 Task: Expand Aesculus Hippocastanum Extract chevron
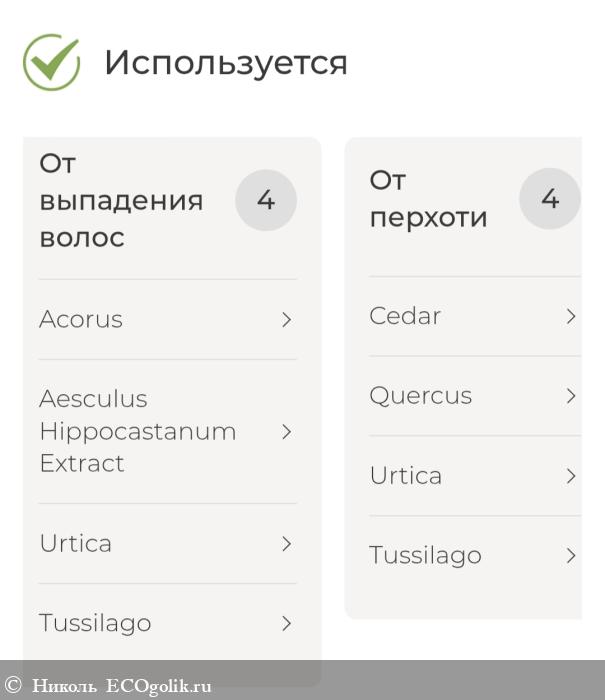click(x=287, y=431)
